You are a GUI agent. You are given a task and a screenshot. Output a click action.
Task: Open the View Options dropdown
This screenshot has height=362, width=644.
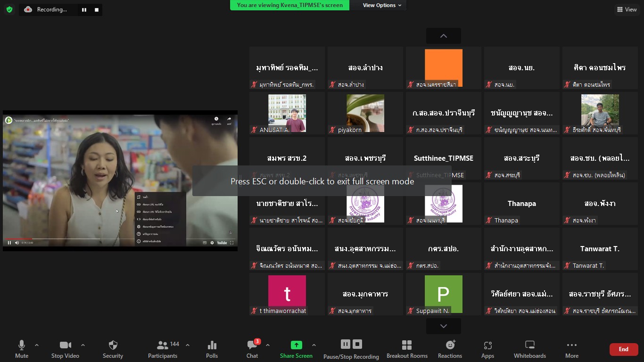[382, 5]
